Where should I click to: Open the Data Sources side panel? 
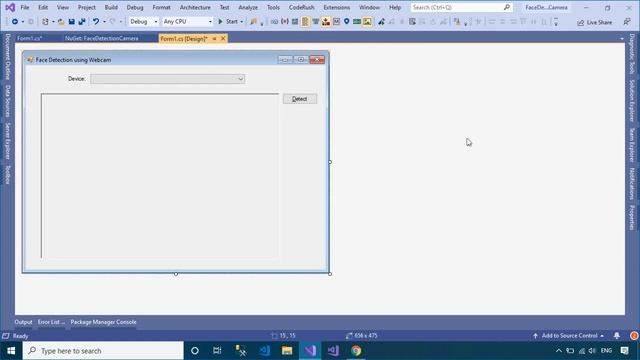[x=7, y=101]
